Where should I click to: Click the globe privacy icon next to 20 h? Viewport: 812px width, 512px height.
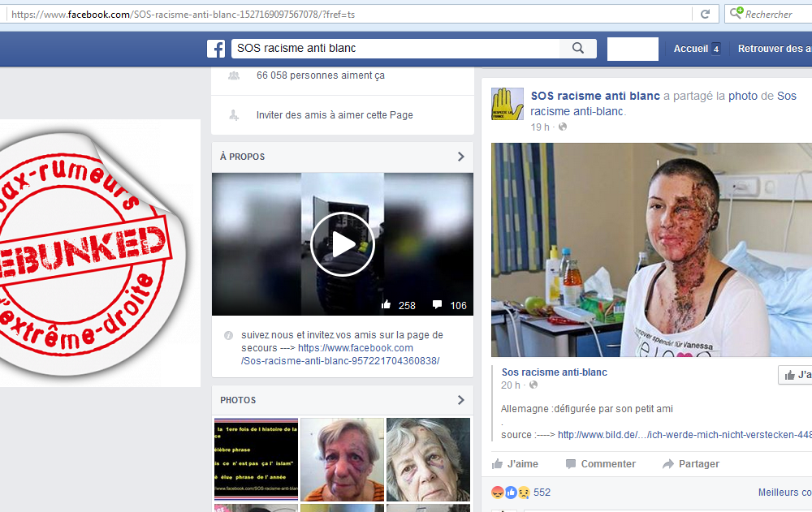pos(533,385)
